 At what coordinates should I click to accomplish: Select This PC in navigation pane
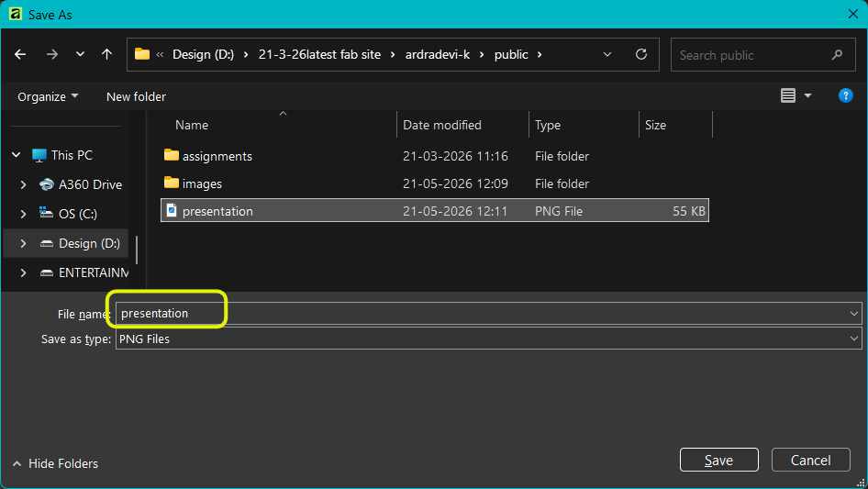coord(72,155)
